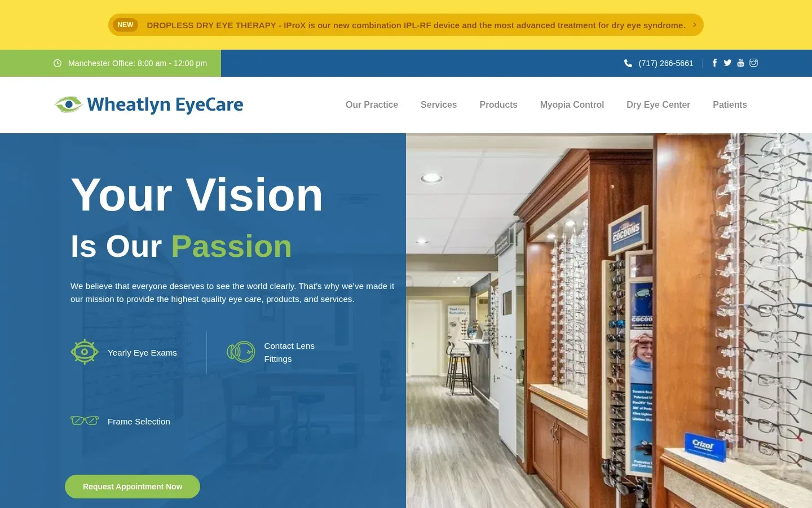This screenshot has width=812, height=508.
Task: Click the Manchester Office hours text
Action: pos(138,63)
